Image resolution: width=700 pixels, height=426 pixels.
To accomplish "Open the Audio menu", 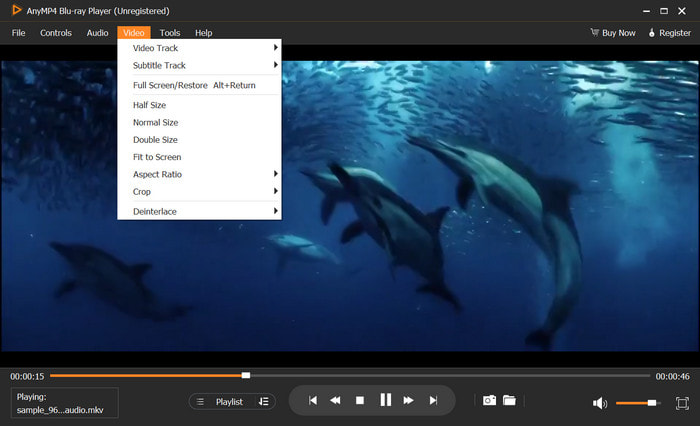I will 97,33.
